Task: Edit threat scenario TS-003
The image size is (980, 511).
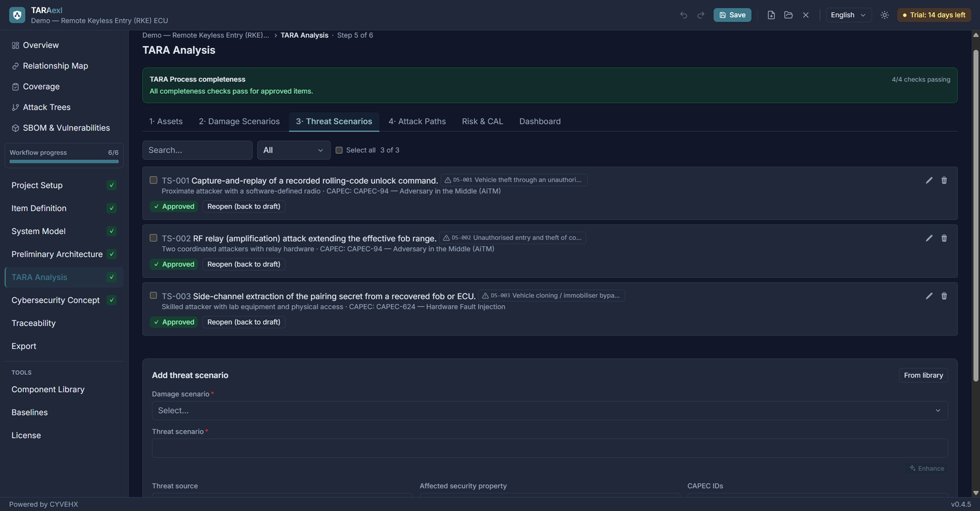Action: pos(929,296)
